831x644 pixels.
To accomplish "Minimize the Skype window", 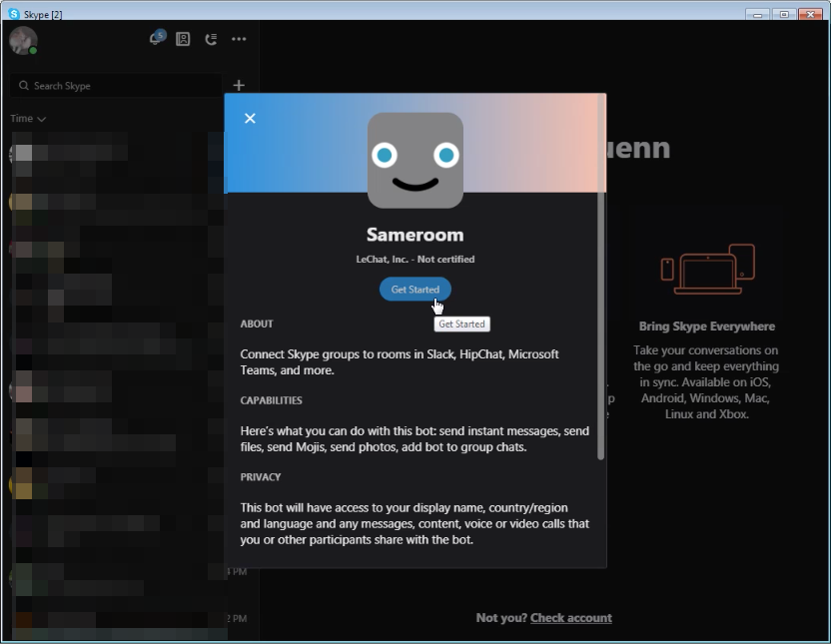I will 757,14.
